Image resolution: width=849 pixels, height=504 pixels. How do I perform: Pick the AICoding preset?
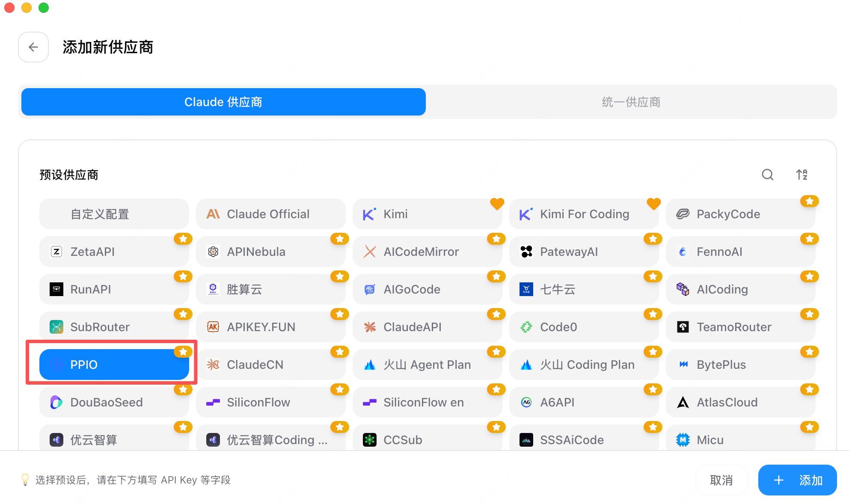[741, 289]
